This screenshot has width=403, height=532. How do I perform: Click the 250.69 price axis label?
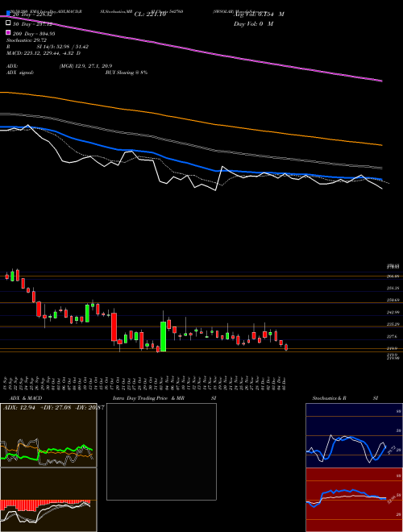pos(393,300)
